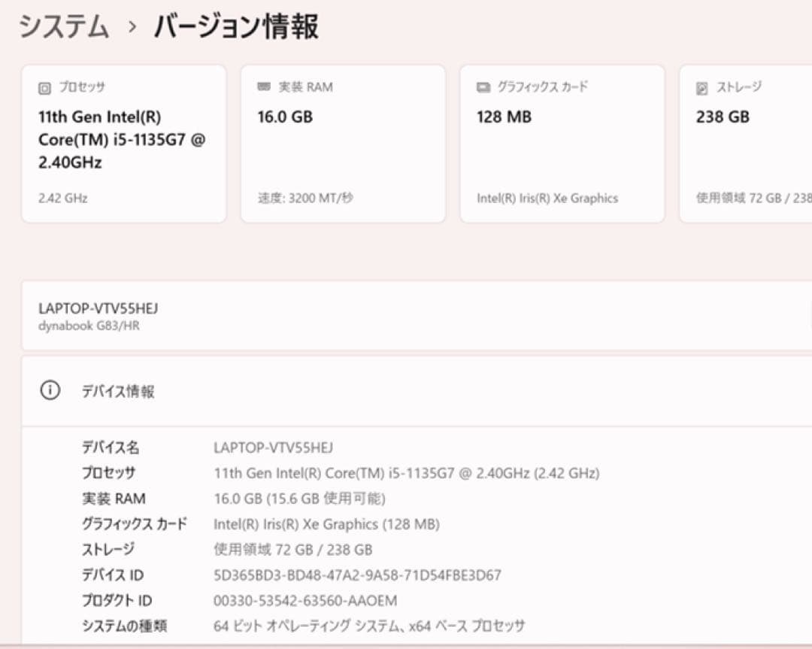Select the 128 MB graphics card tile
Screen dimensions: 812x649
pyautogui.click(x=562, y=144)
